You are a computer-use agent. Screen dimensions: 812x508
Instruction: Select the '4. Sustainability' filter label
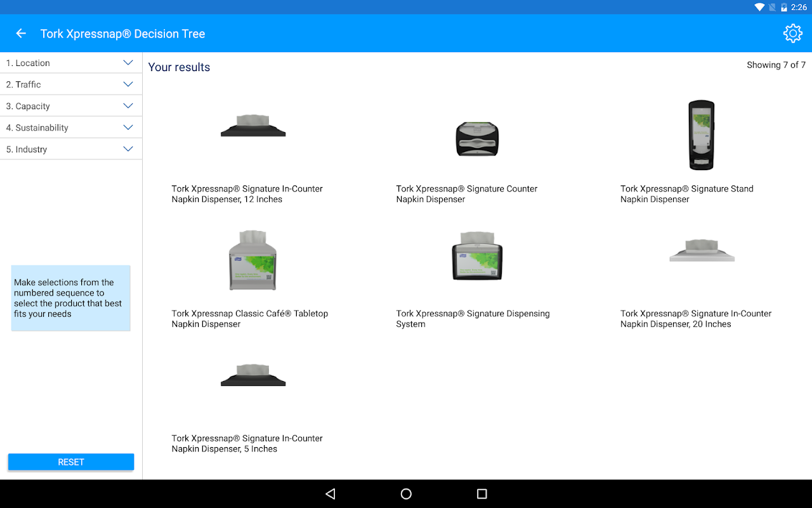click(x=37, y=128)
